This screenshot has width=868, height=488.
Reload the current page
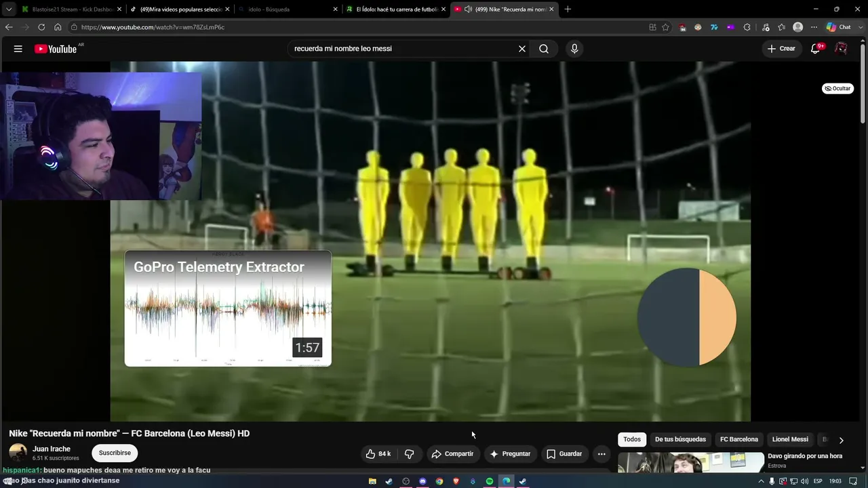(x=41, y=27)
